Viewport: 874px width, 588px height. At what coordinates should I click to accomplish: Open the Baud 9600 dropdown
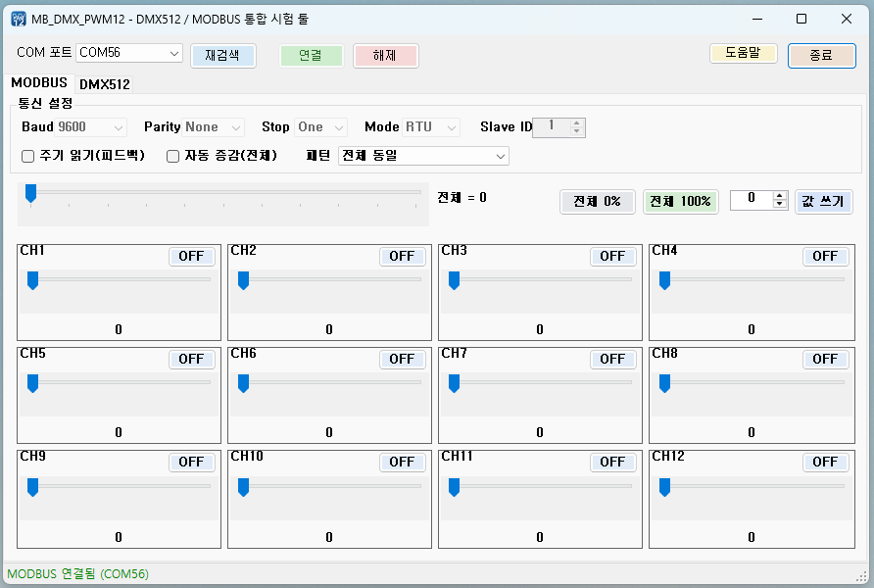[91, 127]
